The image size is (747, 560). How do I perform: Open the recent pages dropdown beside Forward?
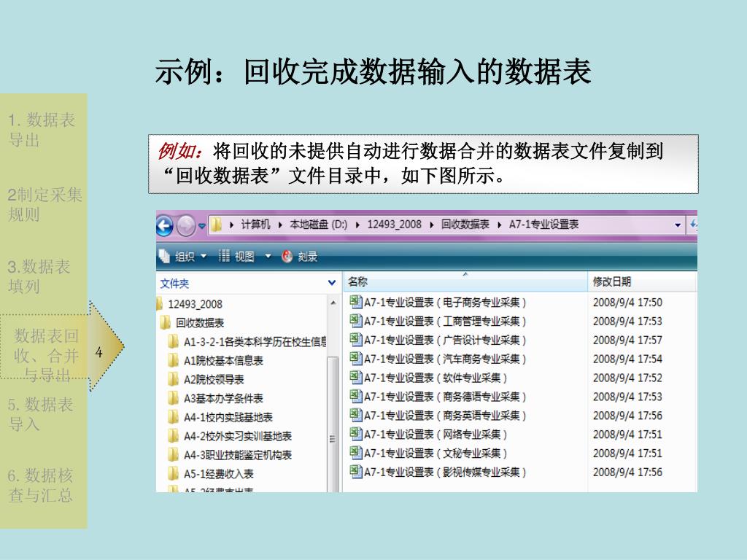(x=201, y=226)
